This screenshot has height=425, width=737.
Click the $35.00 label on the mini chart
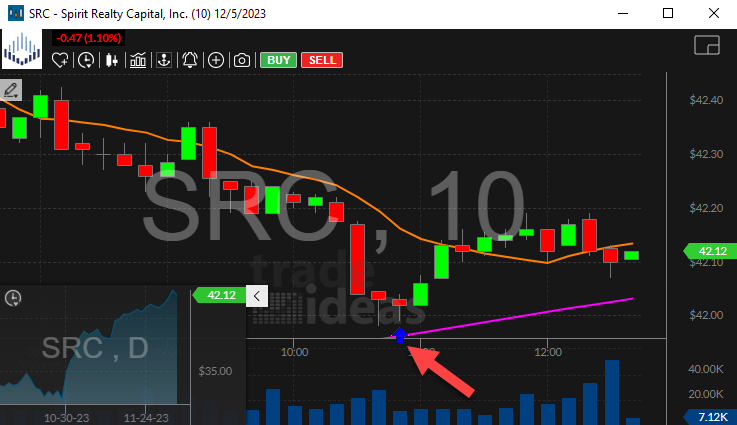(215, 371)
